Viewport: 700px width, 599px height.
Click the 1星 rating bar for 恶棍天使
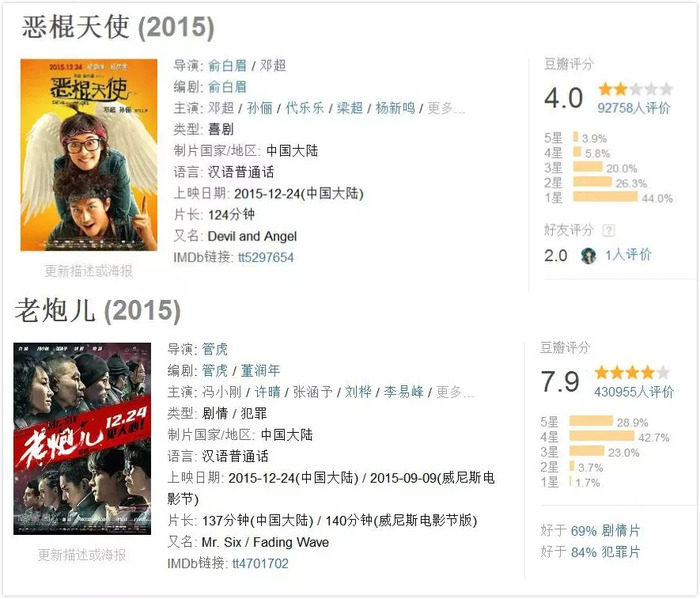(x=604, y=198)
